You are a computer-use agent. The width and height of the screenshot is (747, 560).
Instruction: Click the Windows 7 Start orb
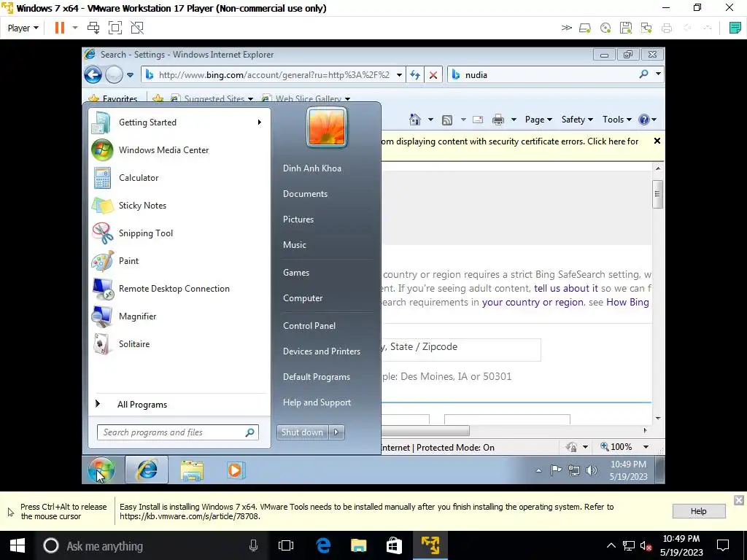[101, 470]
